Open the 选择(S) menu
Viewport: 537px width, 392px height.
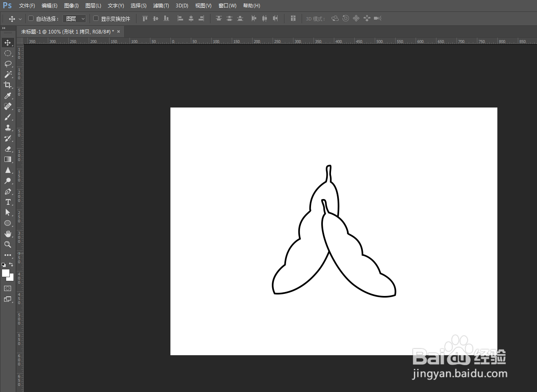pos(139,6)
